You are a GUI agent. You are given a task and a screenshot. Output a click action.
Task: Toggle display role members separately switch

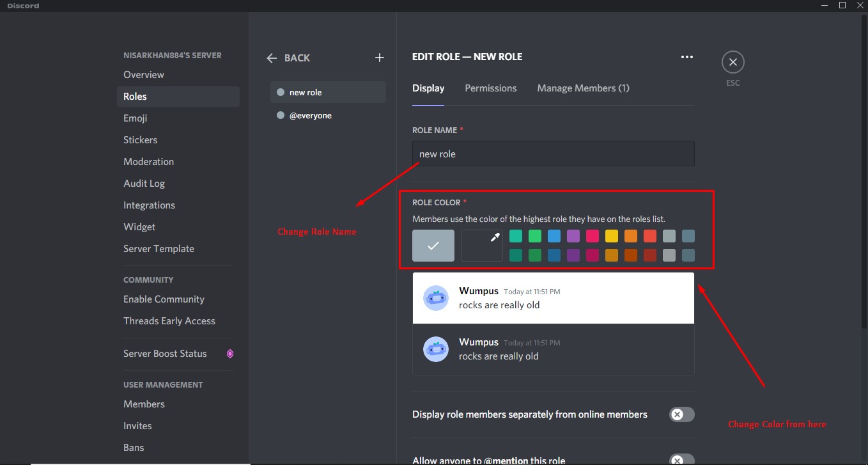(x=682, y=414)
